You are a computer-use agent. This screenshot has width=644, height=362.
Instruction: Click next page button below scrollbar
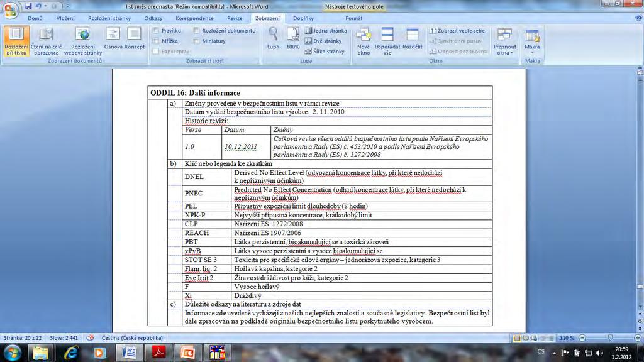(x=640, y=328)
